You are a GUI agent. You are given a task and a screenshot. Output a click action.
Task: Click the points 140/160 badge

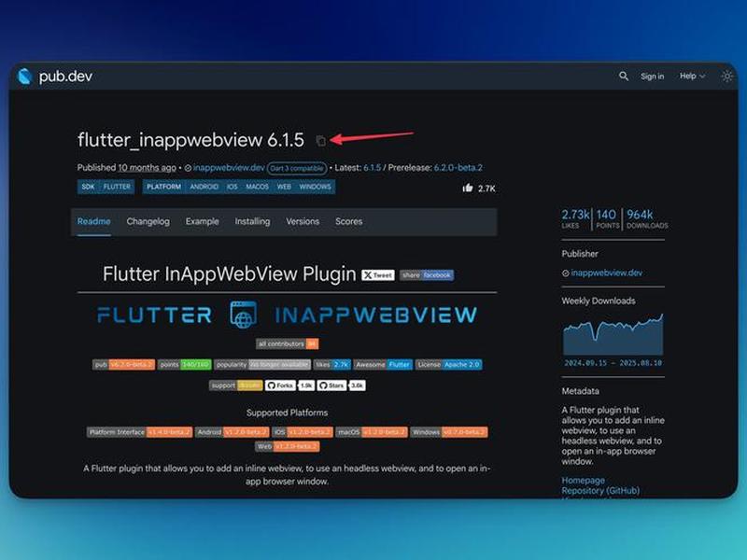coord(184,364)
